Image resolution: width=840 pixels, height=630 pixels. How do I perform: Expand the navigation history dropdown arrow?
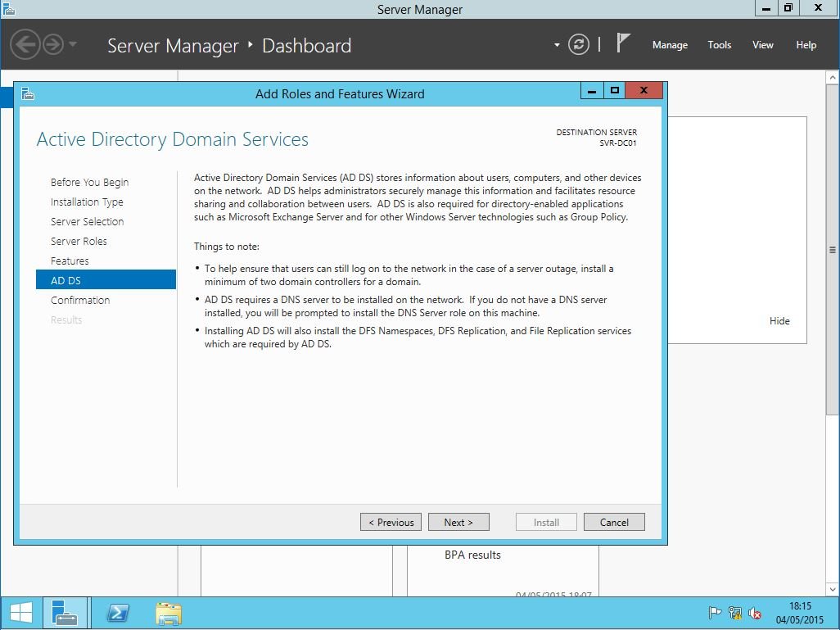pyautogui.click(x=73, y=44)
